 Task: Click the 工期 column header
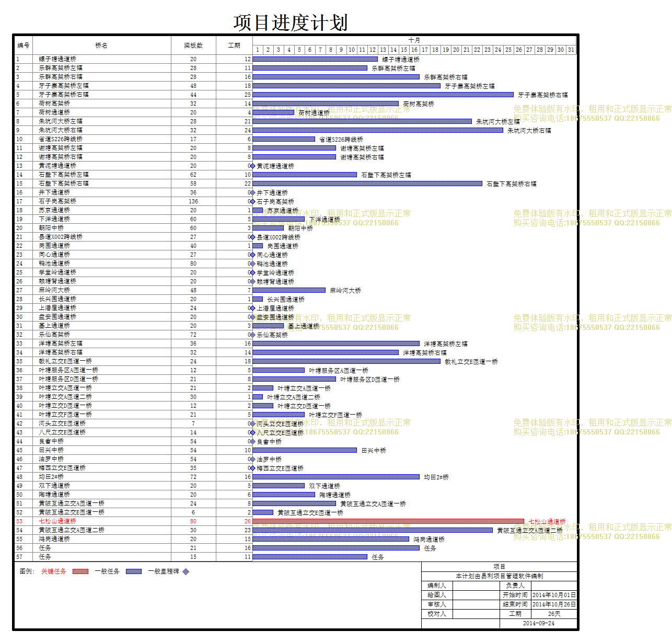pyautogui.click(x=234, y=45)
